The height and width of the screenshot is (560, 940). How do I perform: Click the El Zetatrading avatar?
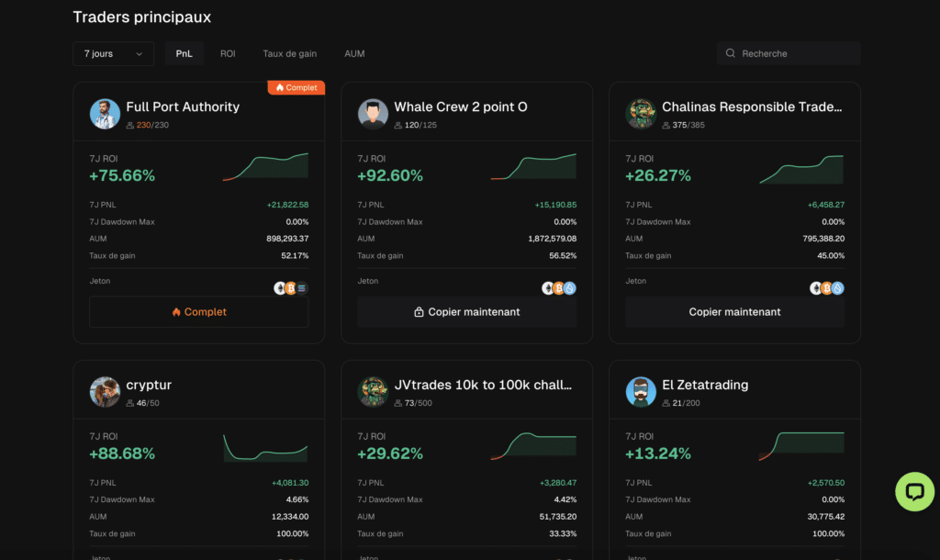click(641, 392)
